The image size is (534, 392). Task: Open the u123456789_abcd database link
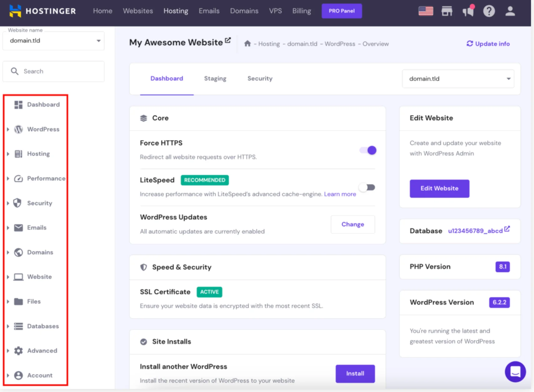point(475,231)
